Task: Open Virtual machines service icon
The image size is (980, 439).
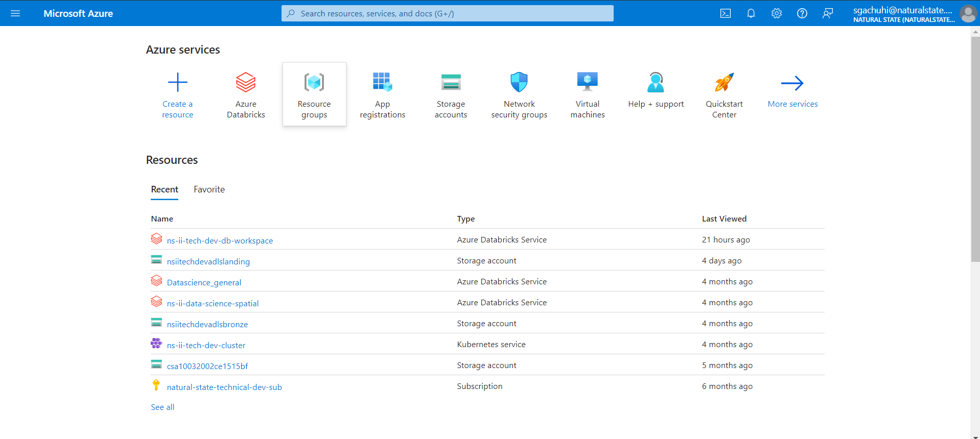Action: point(588,82)
